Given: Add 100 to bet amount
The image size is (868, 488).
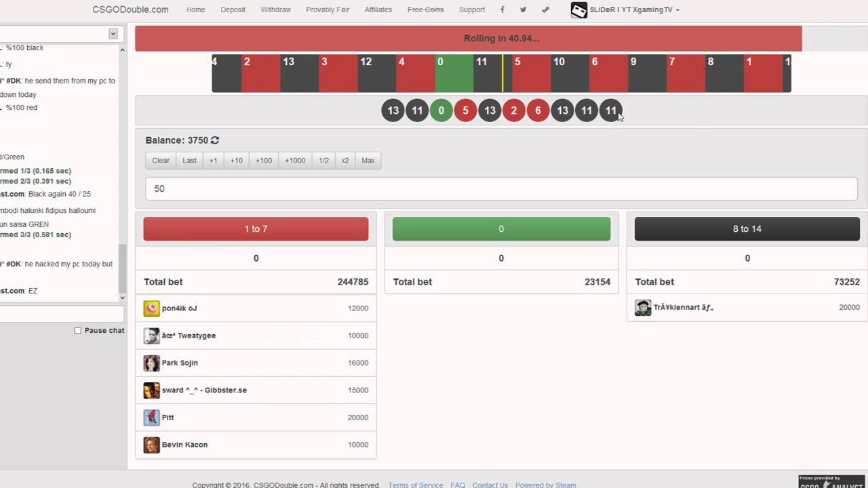Looking at the screenshot, I should [264, 161].
